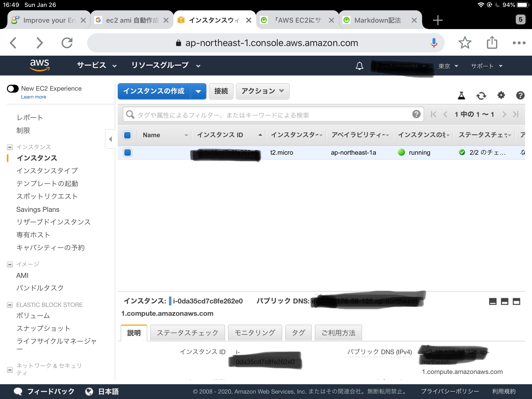
Task: Open the notifications bell
Action: pos(359,66)
